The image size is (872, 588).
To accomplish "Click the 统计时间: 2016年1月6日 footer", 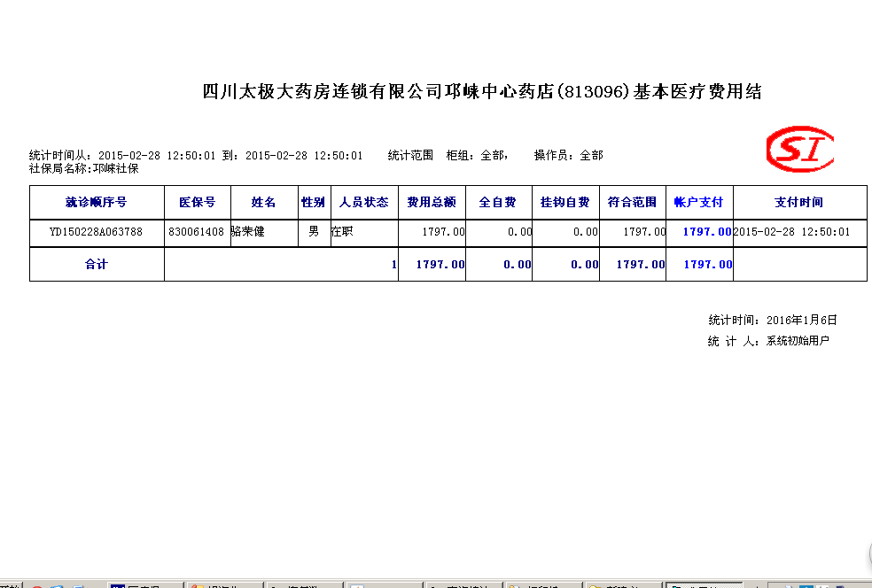I will [x=773, y=320].
